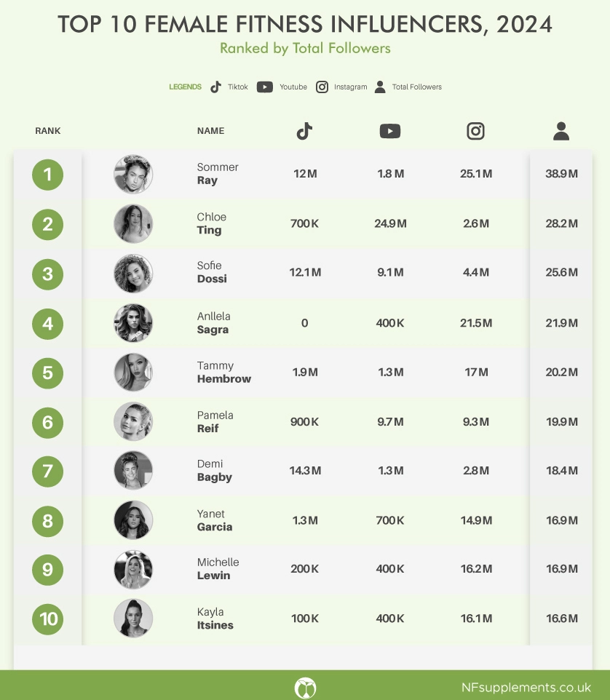Click Kayla Itsines' profile photo
This screenshot has width=610, height=700.
[x=133, y=619]
